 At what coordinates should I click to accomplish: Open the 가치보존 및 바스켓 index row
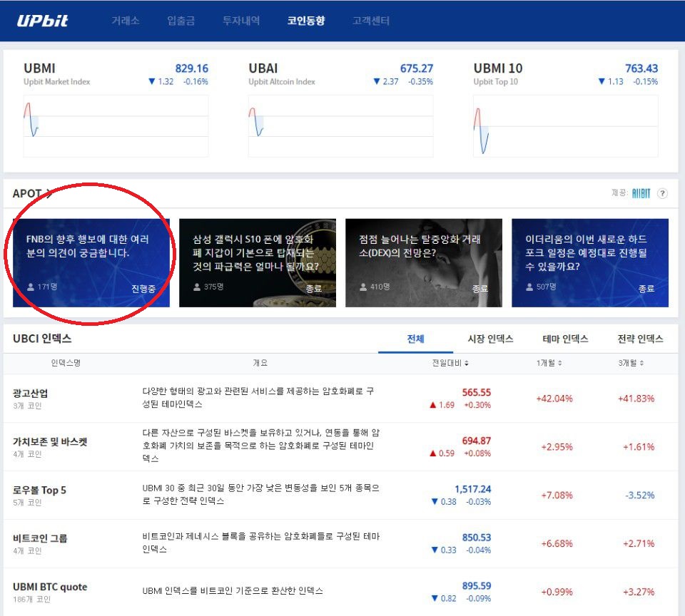(x=341, y=446)
